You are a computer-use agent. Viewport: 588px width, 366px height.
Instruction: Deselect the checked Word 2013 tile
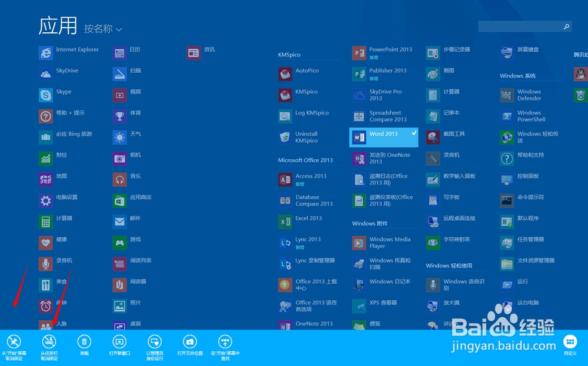point(383,136)
